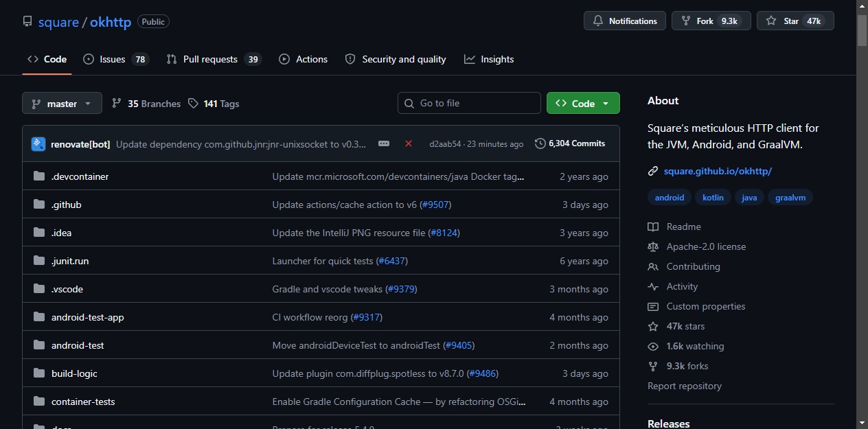Switch to the Pull requests tab
Viewport: 868px width, 429px height.
click(214, 59)
